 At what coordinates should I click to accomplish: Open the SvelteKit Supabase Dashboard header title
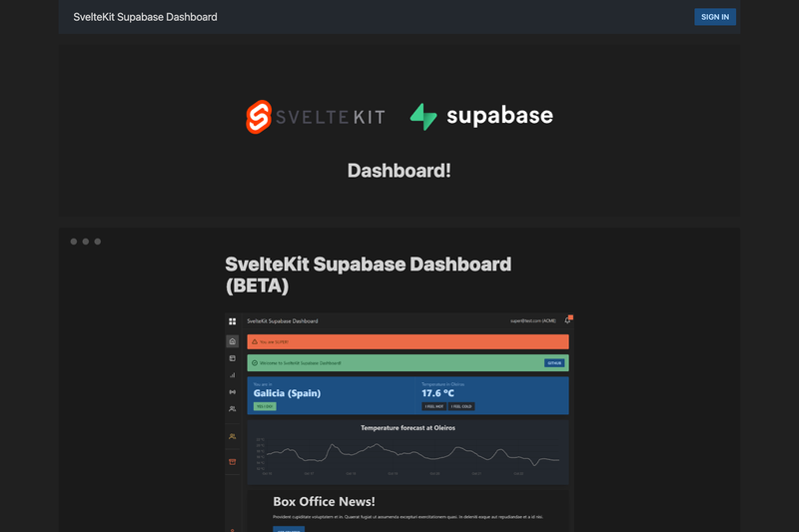(145, 17)
